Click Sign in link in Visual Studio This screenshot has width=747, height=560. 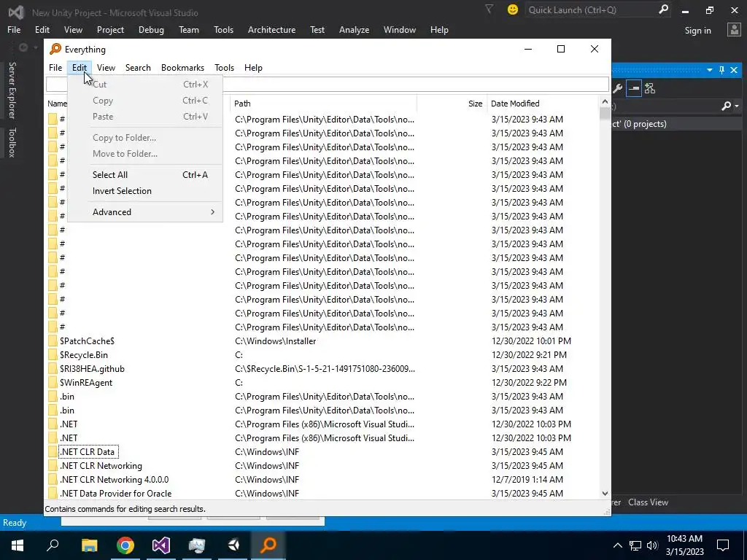coord(698,31)
